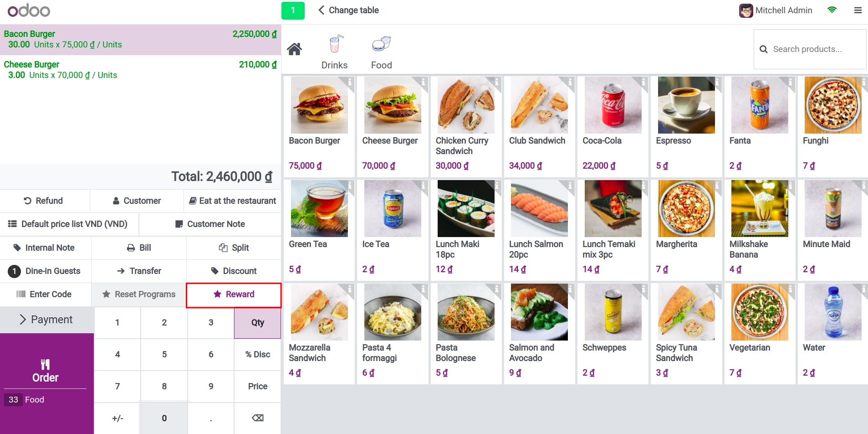Click Mitchell Admin user avatar

[x=745, y=10]
